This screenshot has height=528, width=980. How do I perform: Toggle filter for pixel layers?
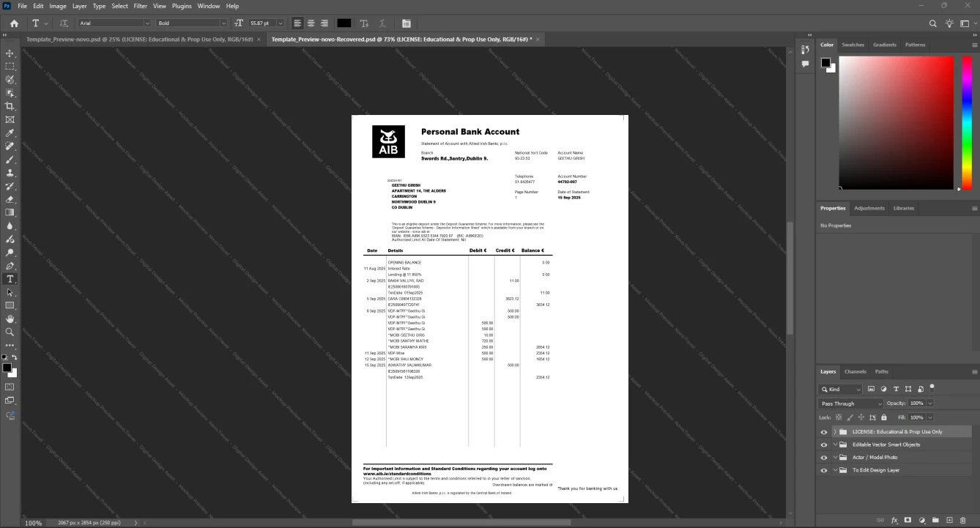[x=871, y=389]
